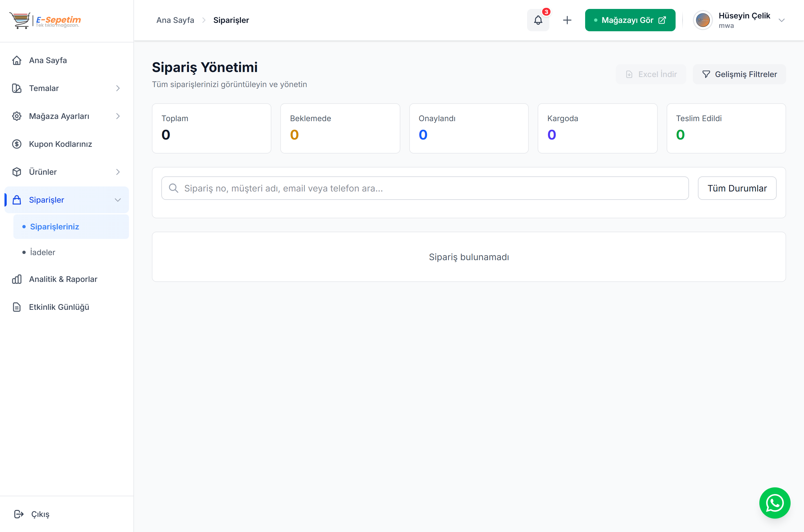Go to Ana Sayfa in the sidebar

[x=66, y=60]
